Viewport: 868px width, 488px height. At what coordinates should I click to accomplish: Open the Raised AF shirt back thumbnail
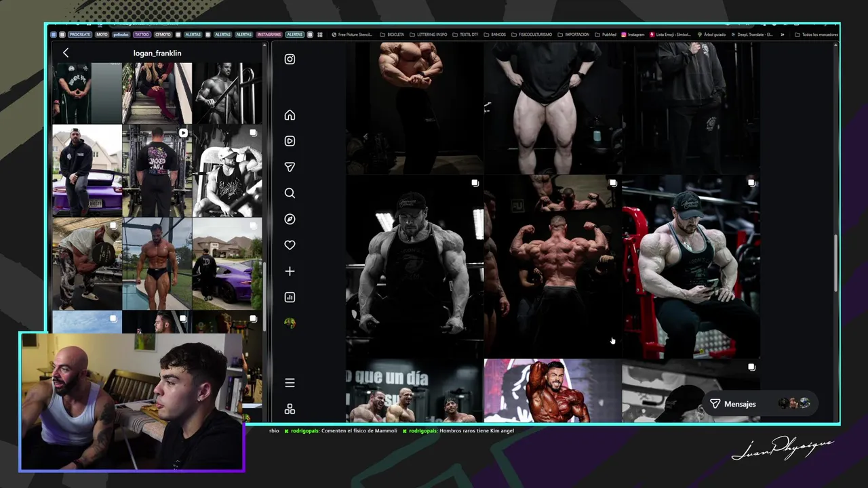click(x=157, y=171)
